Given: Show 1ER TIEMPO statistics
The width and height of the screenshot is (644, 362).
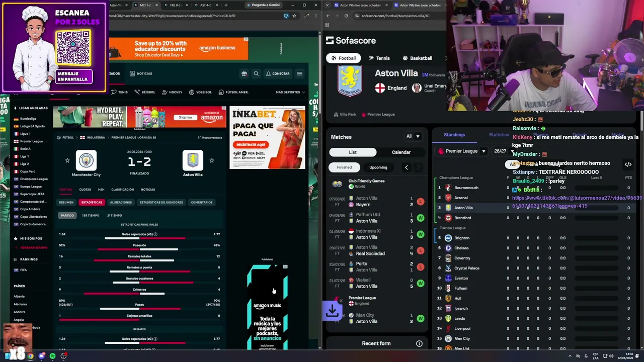Looking at the screenshot, I should point(91,215).
